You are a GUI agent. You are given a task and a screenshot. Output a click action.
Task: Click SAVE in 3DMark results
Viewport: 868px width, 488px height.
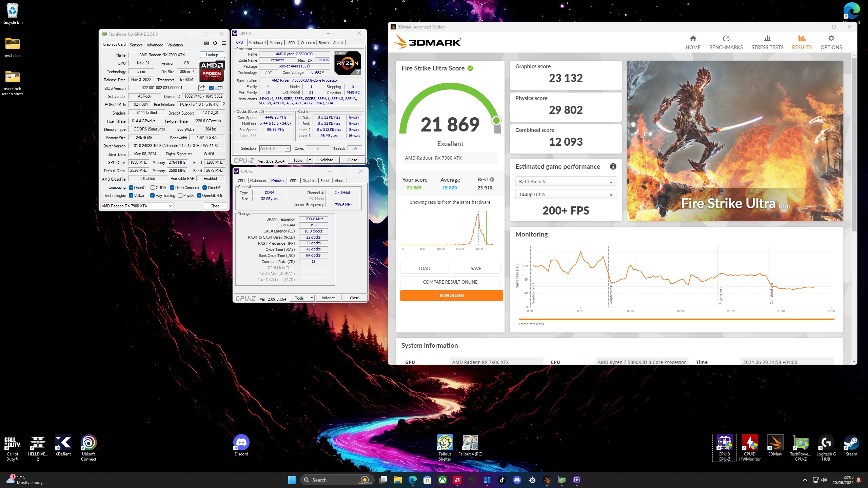[x=476, y=268]
